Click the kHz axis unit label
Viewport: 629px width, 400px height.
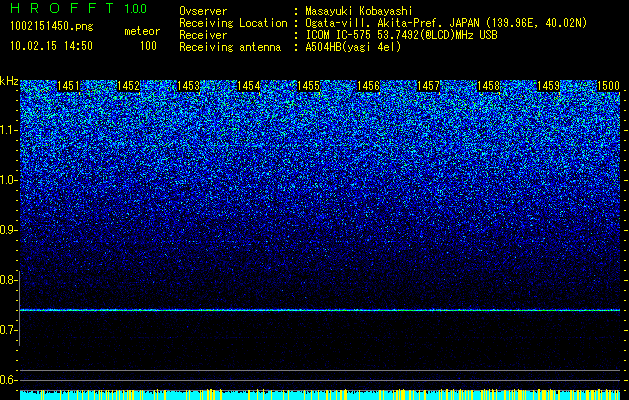pyautogui.click(x=9, y=81)
